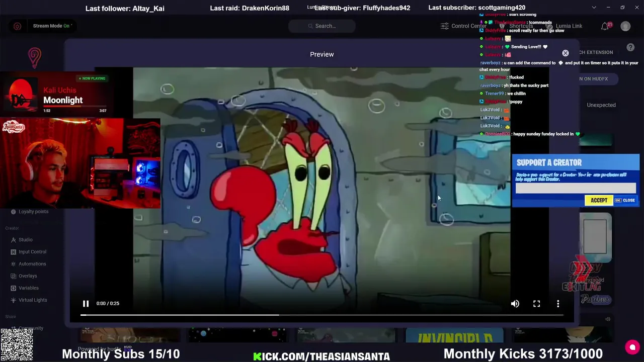Image resolution: width=644 pixels, height=362 pixels.
Task: Switch to the Twitch Extension tab
Action: [x=596, y=52]
